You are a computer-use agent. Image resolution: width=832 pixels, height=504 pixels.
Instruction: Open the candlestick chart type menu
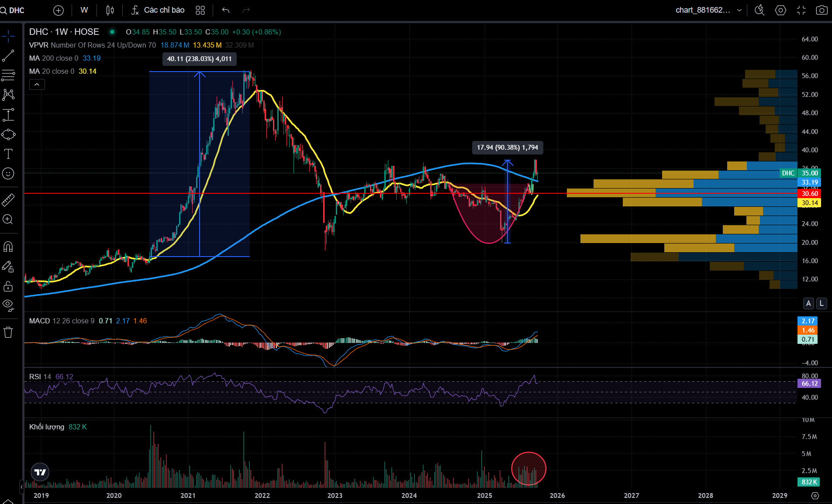110,10
